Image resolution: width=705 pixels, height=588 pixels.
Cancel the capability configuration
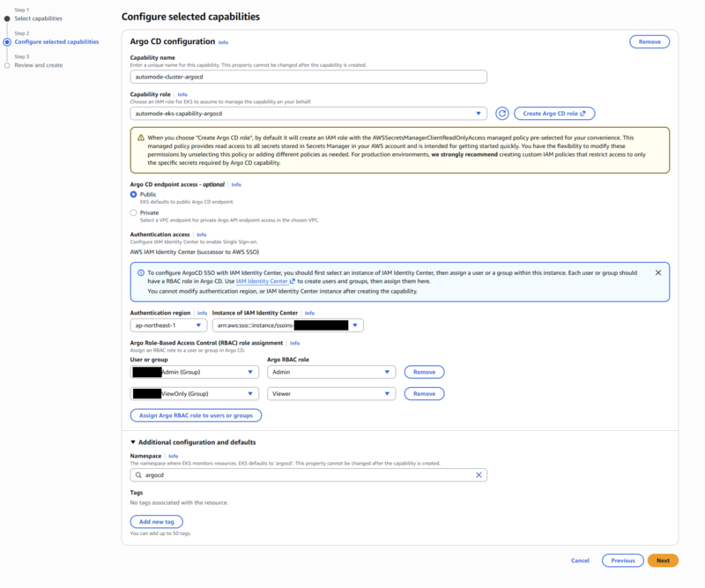pos(580,561)
